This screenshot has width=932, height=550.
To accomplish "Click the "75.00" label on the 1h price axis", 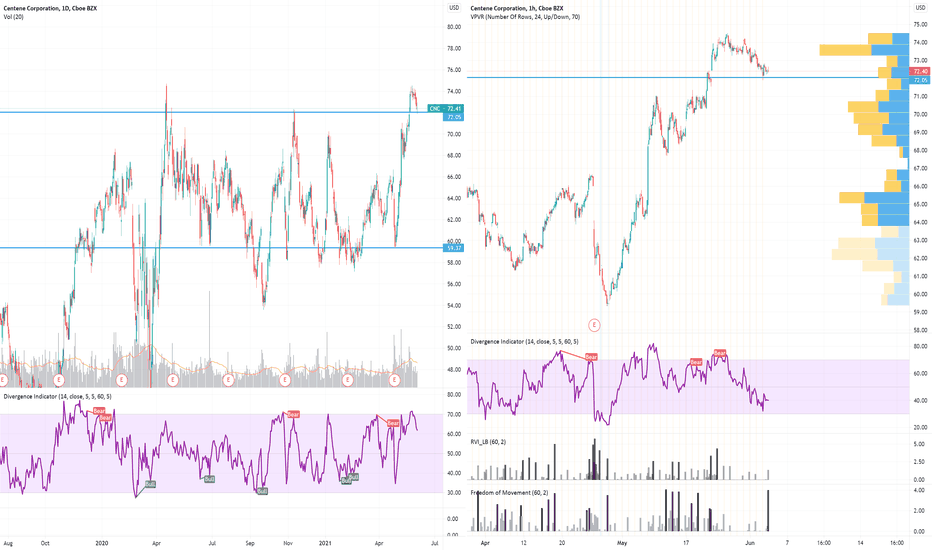I will point(920,24).
